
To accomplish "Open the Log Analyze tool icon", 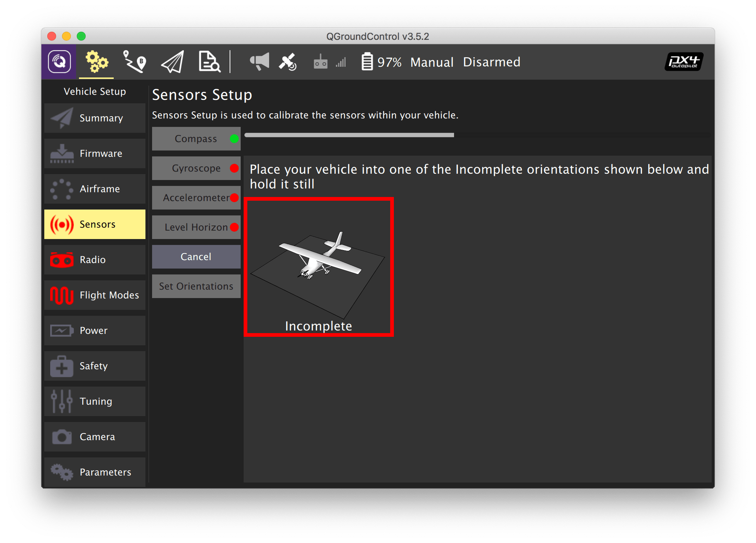I will [x=209, y=62].
